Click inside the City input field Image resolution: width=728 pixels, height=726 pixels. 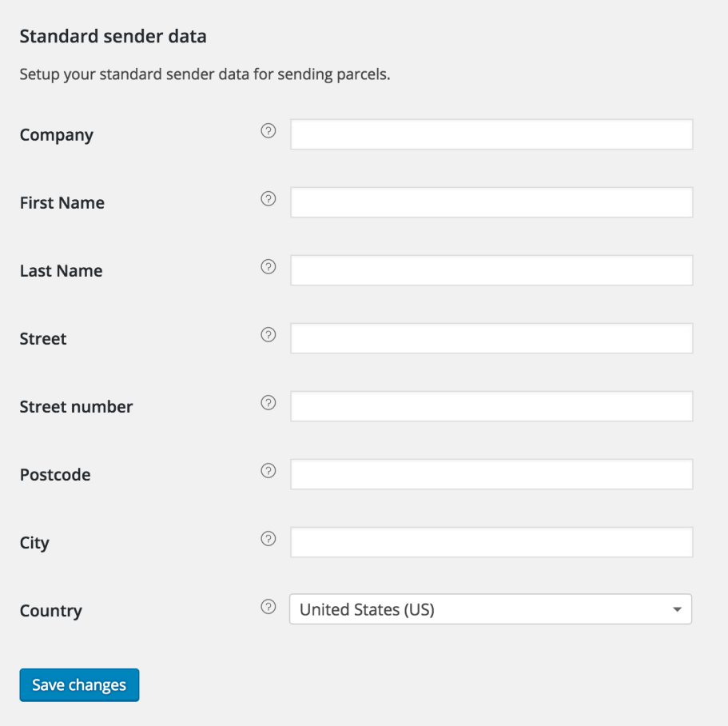491,541
